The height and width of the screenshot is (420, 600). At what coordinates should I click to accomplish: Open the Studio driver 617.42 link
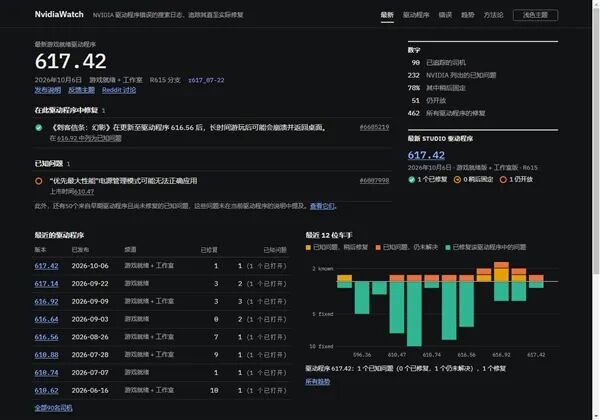point(426,155)
